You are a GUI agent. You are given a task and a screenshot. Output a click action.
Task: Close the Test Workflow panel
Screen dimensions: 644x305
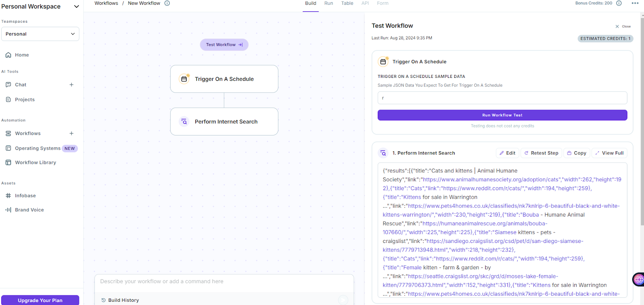tap(623, 26)
